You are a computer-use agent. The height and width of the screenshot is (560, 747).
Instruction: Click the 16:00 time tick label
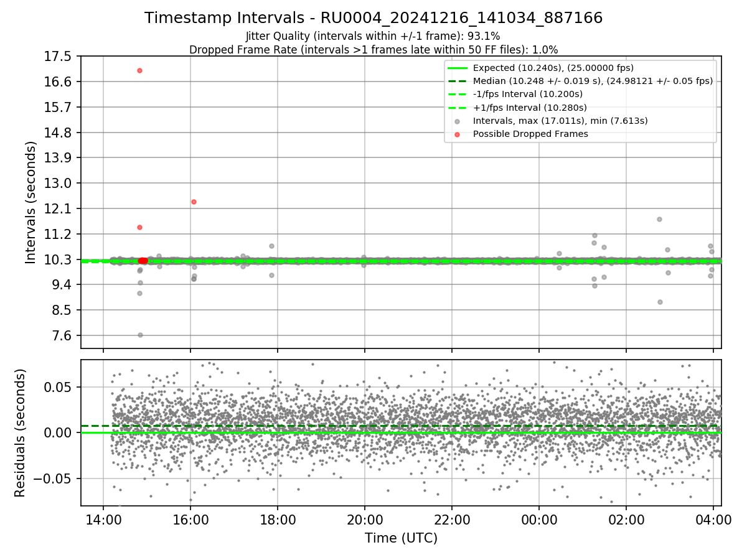point(190,520)
